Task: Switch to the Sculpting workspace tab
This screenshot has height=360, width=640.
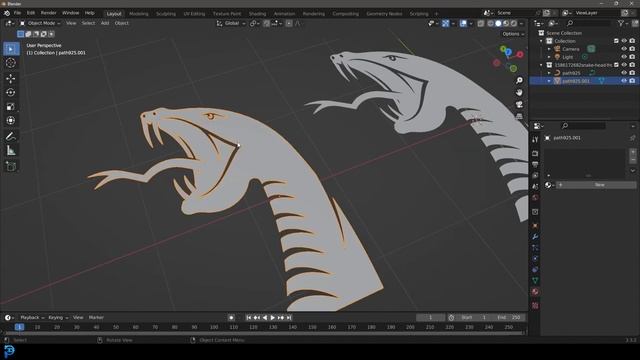Action: (x=166, y=13)
